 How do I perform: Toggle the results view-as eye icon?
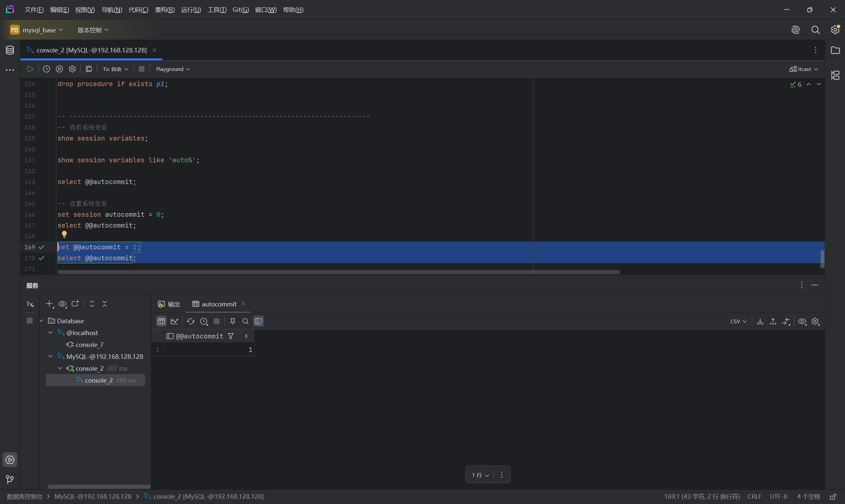[802, 321]
